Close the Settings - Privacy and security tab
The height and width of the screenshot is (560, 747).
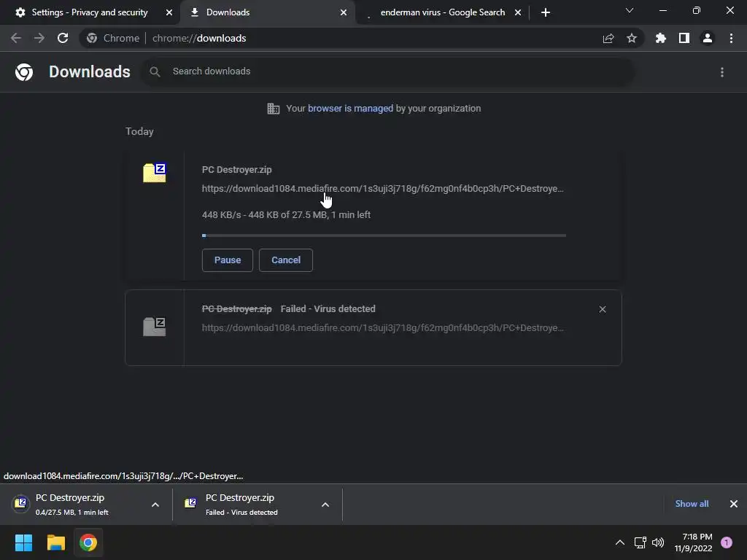point(169,12)
